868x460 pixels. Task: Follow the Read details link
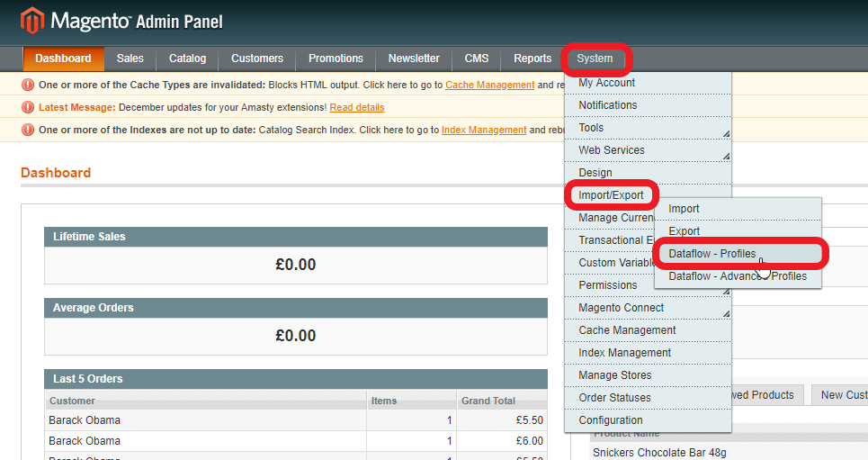coord(356,107)
